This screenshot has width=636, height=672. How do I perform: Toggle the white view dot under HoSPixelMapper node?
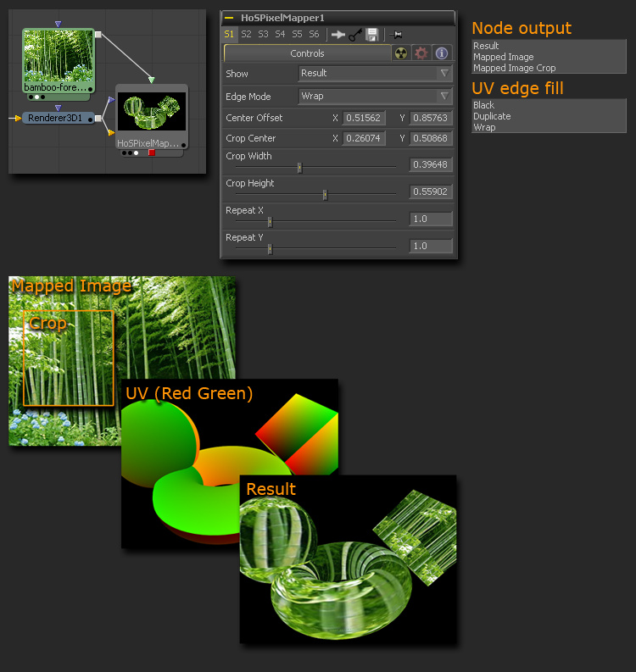click(137, 153)
